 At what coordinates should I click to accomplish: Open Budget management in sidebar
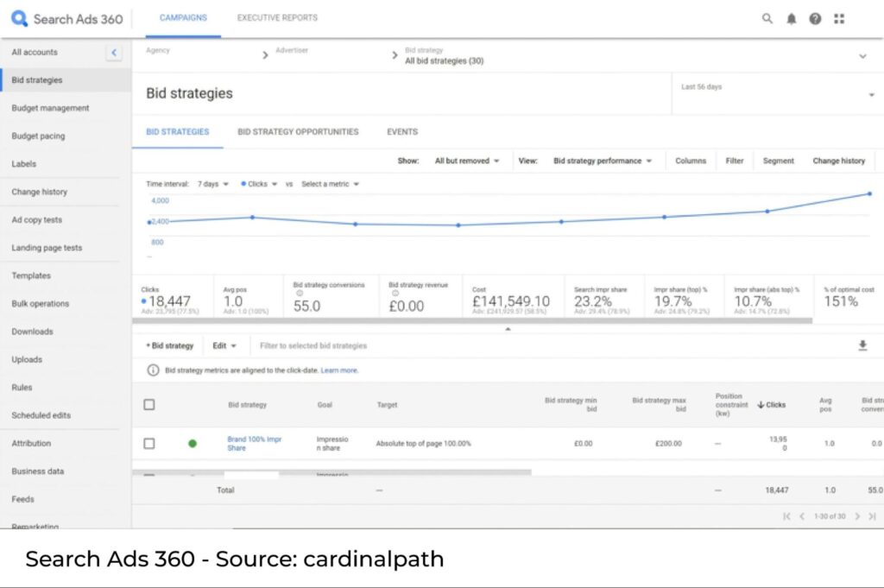point(50,108)
